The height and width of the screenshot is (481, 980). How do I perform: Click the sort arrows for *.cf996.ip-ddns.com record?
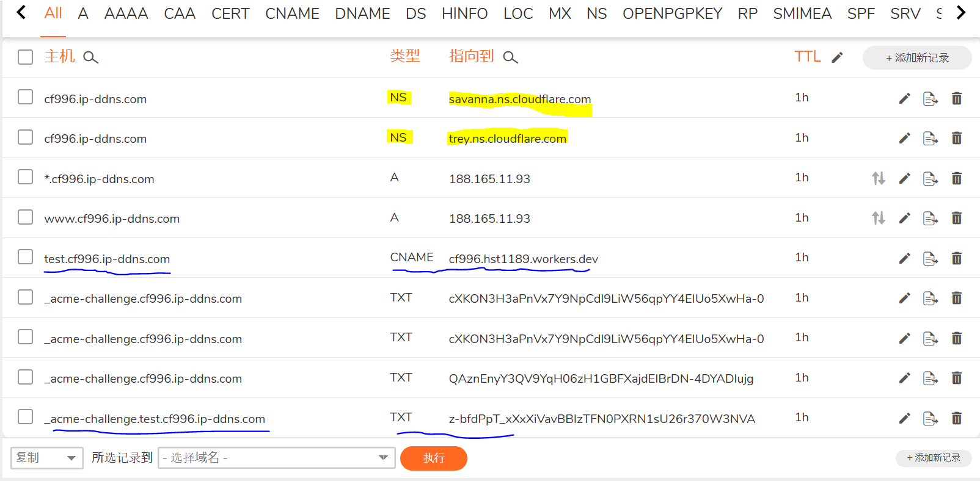(x=878, y=178)
